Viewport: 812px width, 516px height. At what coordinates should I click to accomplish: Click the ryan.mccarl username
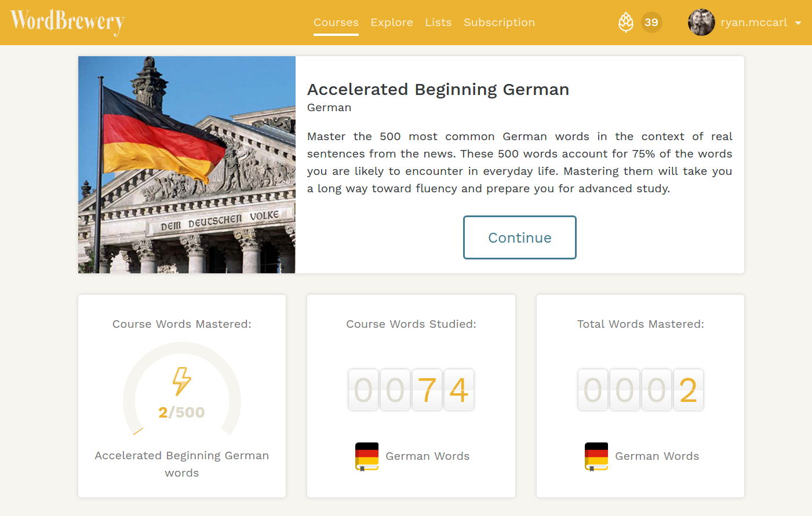754,23
